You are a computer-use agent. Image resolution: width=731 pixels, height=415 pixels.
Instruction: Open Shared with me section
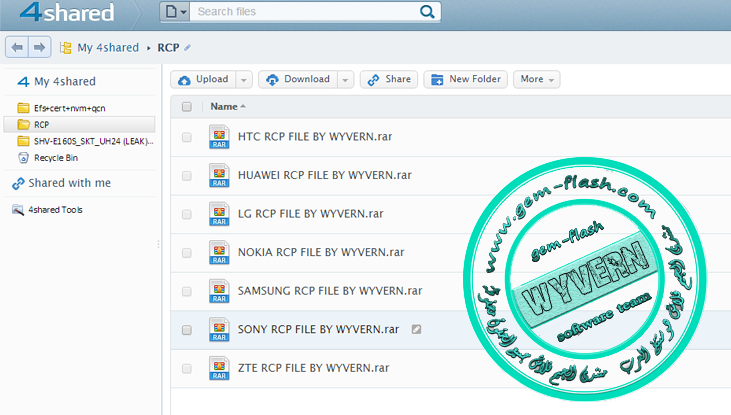69,183
